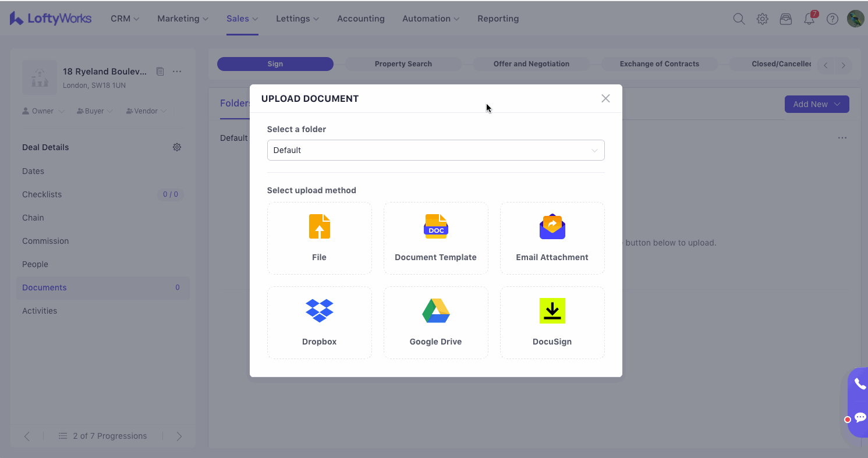Open the Buyer dropdown
This screenshot has width=868, height=458.
[94, 111]
